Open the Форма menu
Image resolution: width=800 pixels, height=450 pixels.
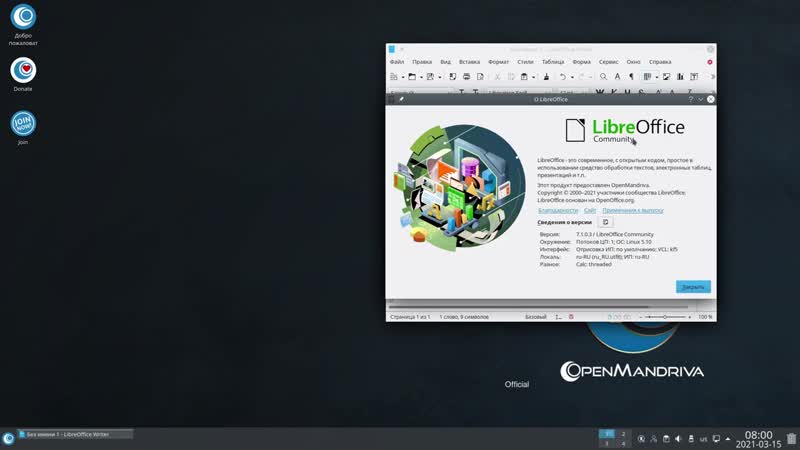coord(582,62)
